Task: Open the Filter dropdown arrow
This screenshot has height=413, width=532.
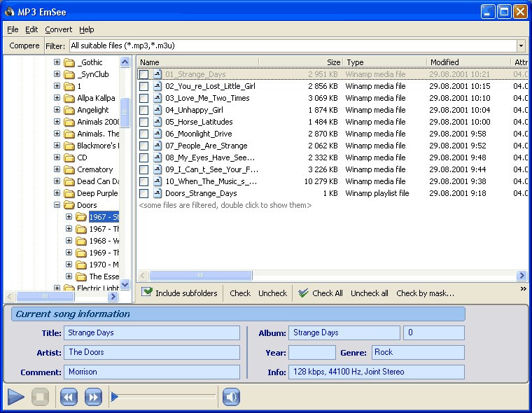Action: [521, 45]
